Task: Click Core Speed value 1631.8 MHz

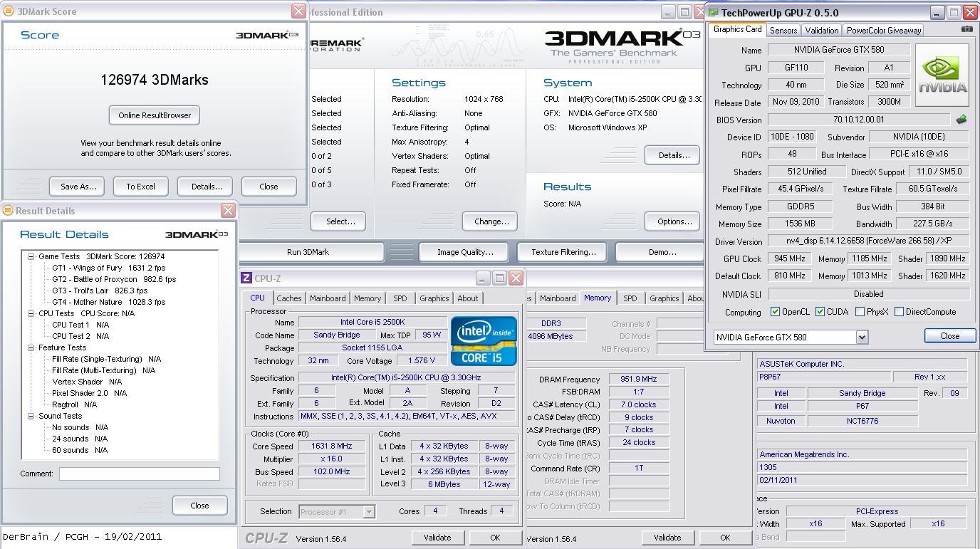Action: (x=332, y=446)
